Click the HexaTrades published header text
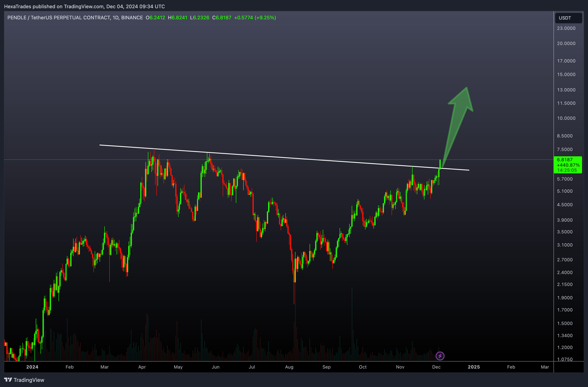The height and width of the screenshot is (387, 588). coord(84,6)
